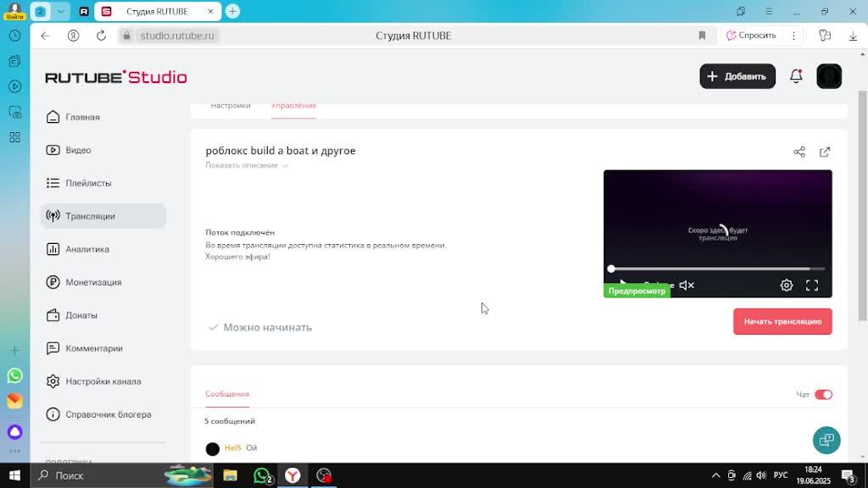Open the user profile avatar menu
Image resolution: width=868 pixels, height=488 pixels.
tap(829, 76)
